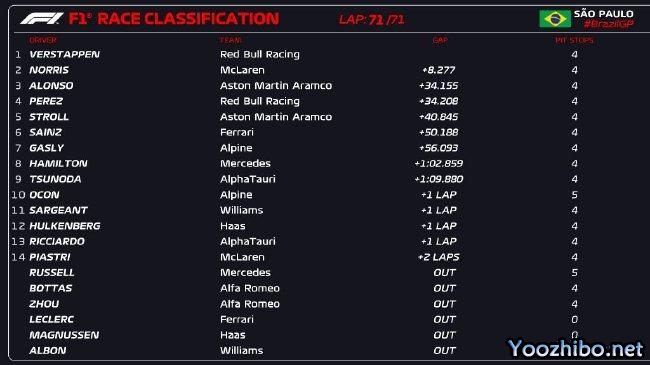Image resolution: width=650 pixels, height=365 pixels.
Task: Click the Aston Martin Aramco team for STROLL
Action: (276, 117)
